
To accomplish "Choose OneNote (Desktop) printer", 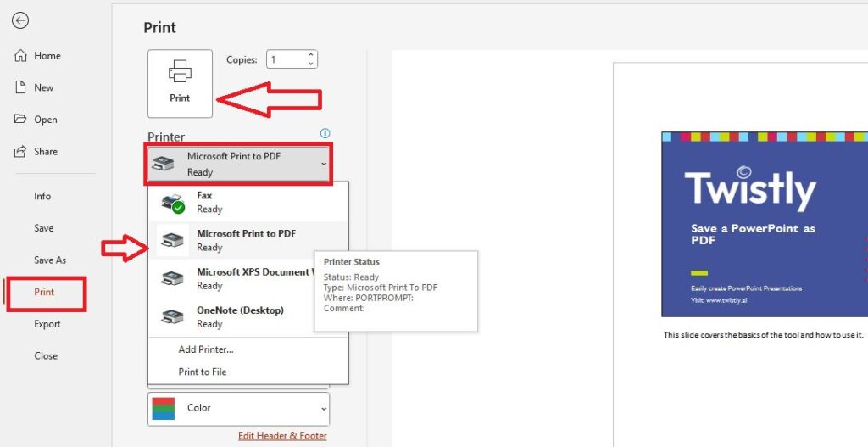I will click(248, 317).
